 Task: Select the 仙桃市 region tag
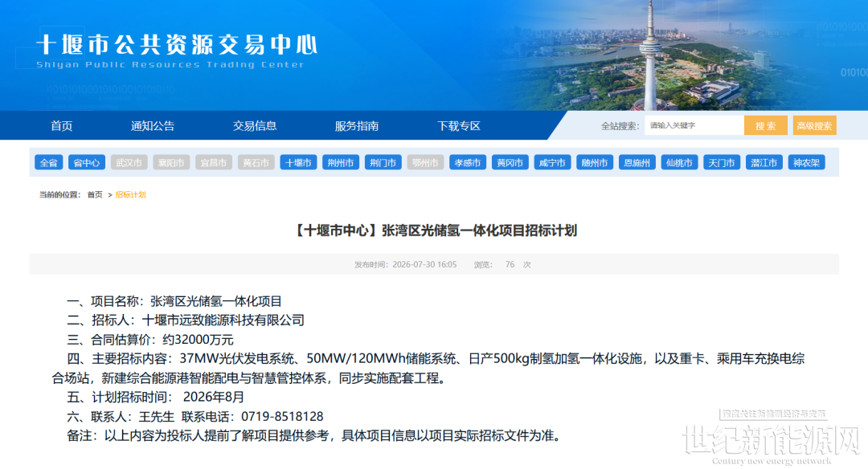coord(679,162)
